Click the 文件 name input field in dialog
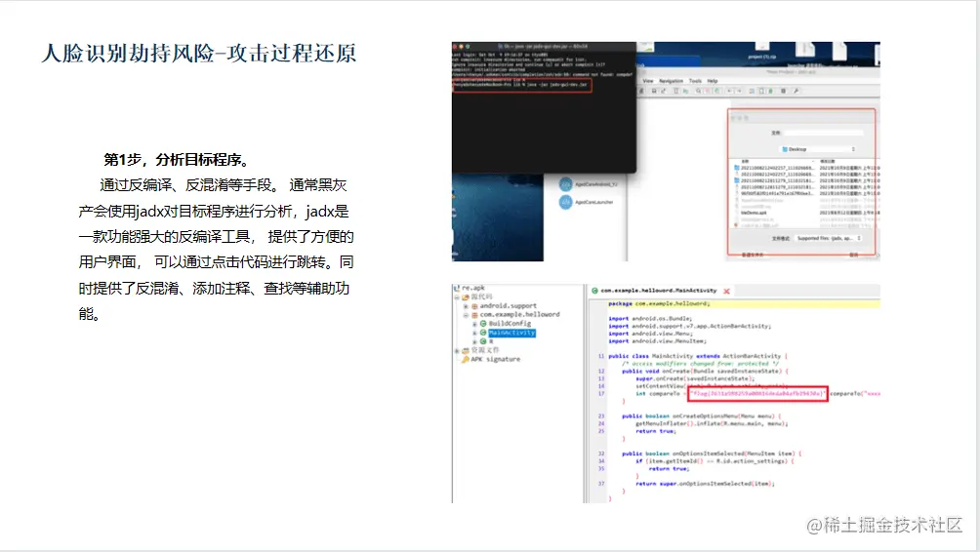Screen dimensions: 980x552 click(x=824, y=133)
